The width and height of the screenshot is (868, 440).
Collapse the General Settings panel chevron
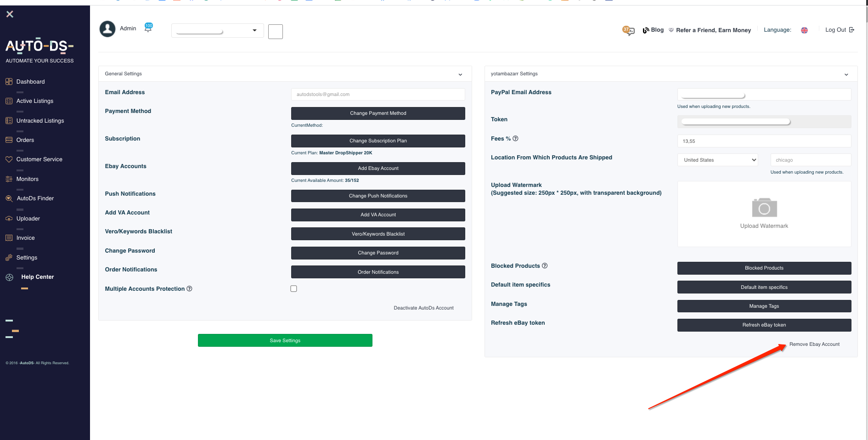click(460, 74)
